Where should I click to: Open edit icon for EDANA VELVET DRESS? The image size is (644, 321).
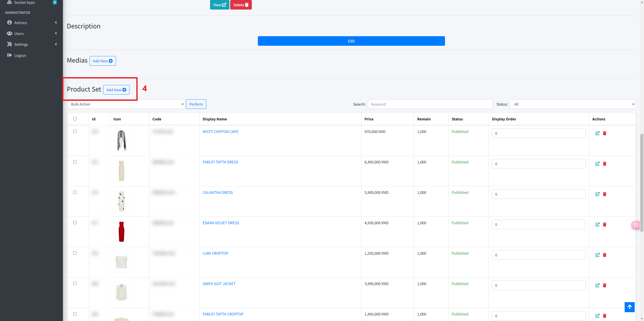coord(597,224)
